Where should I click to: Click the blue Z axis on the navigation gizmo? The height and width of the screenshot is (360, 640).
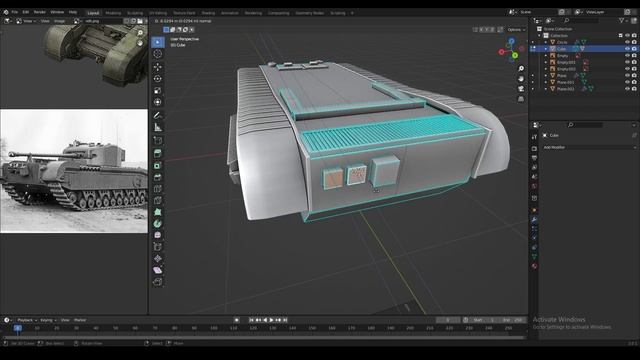[511, 41]
